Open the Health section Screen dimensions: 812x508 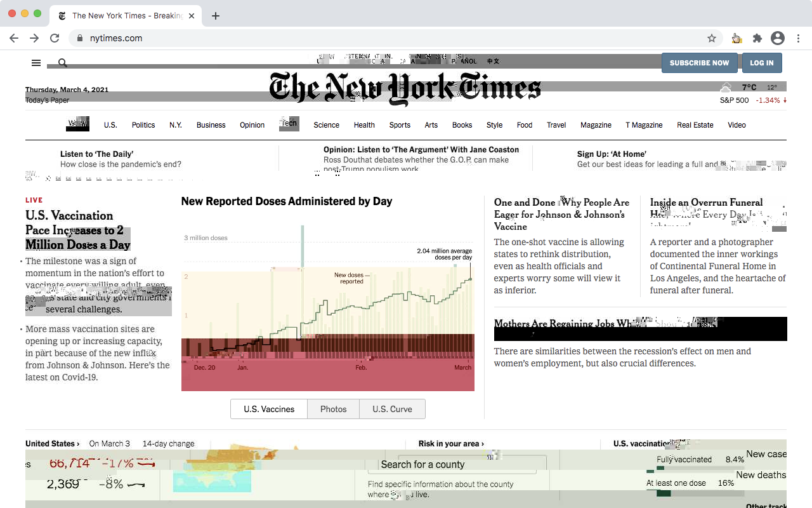tap(364, 125)
